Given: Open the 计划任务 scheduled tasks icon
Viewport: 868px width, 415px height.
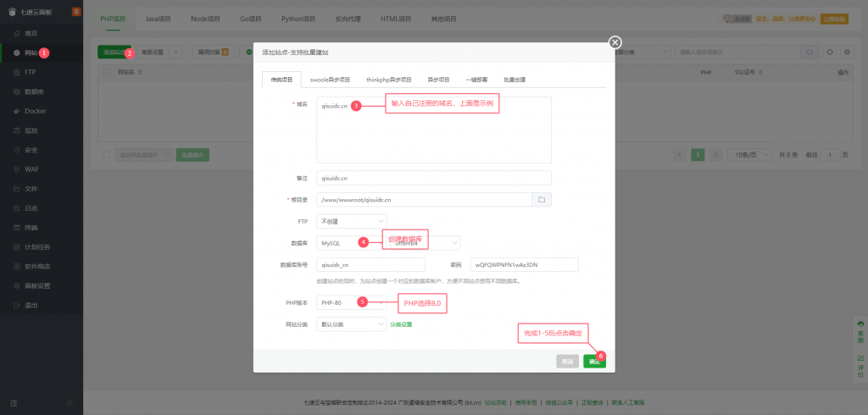Looking at the screenshot, I should [x=17, y=246].
